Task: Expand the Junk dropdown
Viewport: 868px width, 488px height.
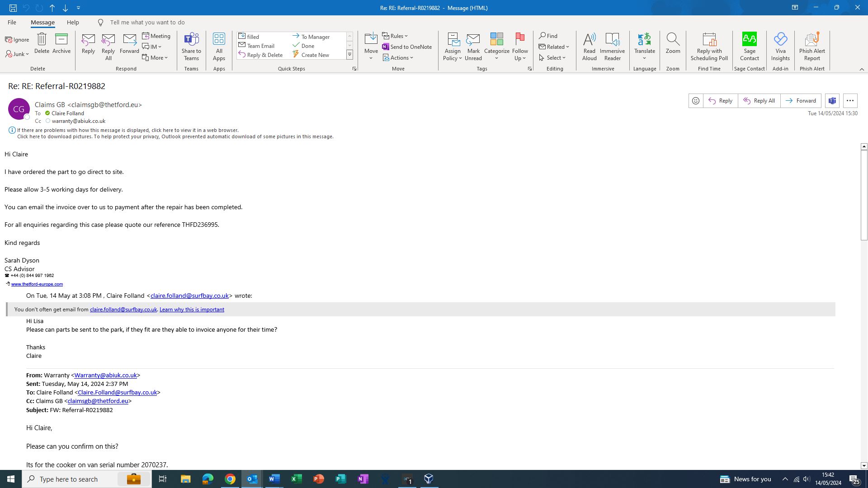Action: pyautogui.click(x=18, y=54)
